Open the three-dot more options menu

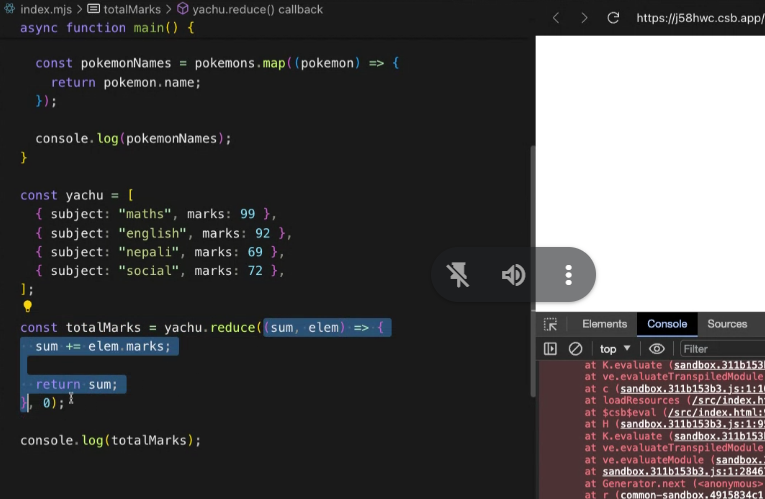point(568,275)
